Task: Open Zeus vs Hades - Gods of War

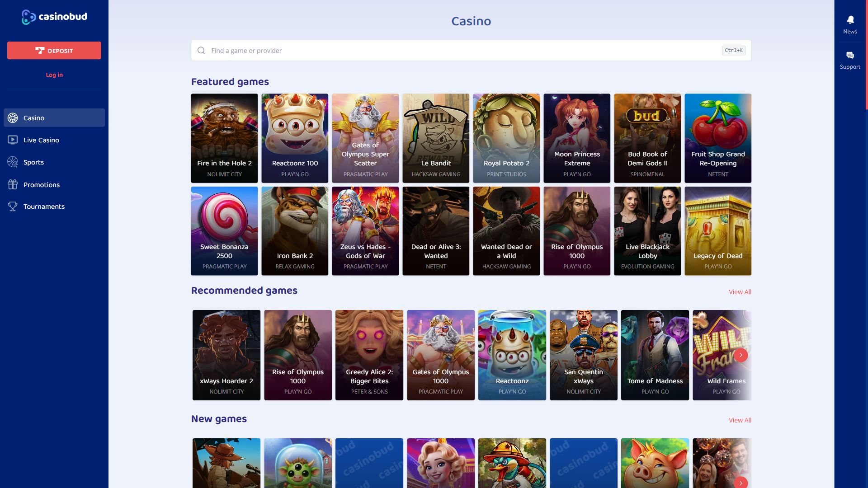Action: coord(365,231)
